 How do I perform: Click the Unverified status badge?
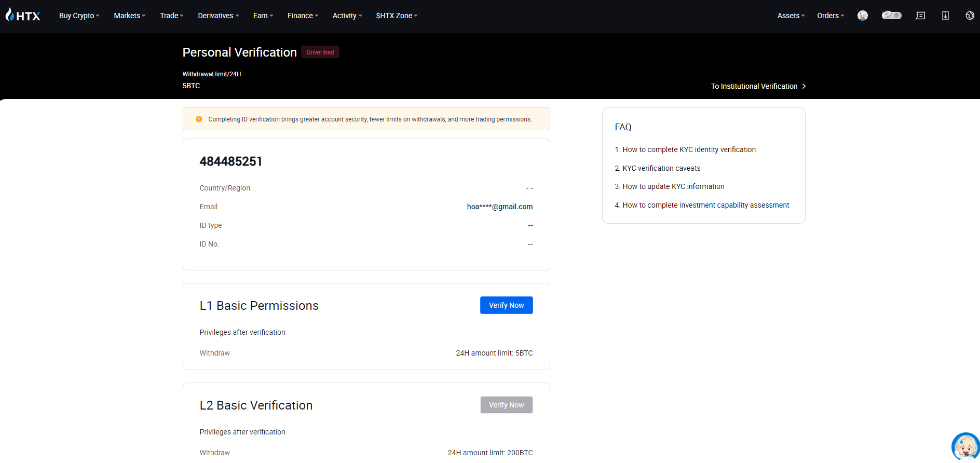[320, 52]
